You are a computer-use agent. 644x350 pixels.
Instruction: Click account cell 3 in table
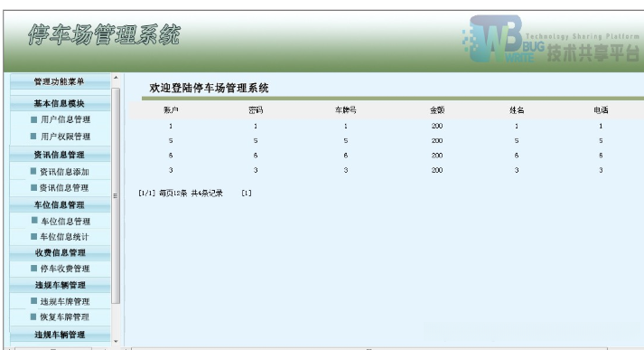[171, 170]
